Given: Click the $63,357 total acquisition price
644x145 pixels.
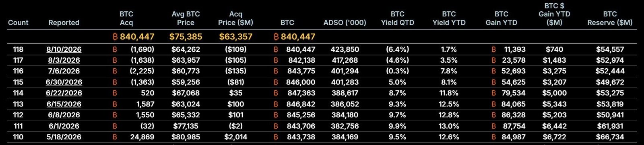Looking at the screenshot, I should point(235,37).
